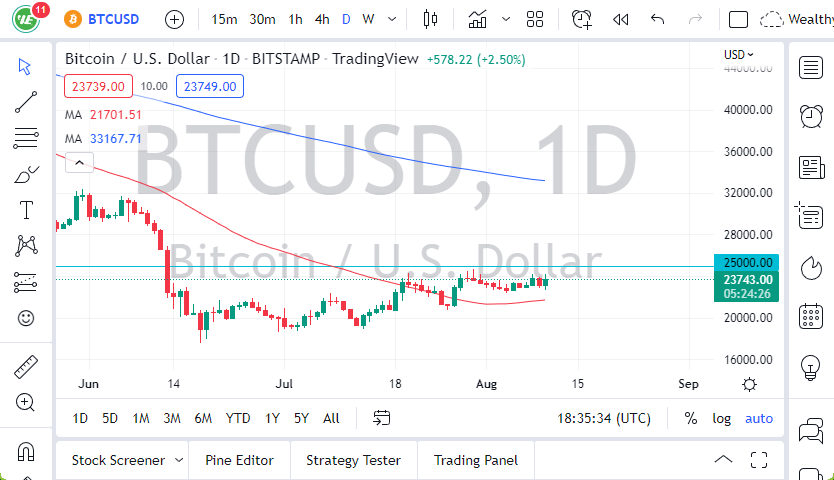Toggle percent scale on price axis
This screenshot has width=834, height=480.
691,418
